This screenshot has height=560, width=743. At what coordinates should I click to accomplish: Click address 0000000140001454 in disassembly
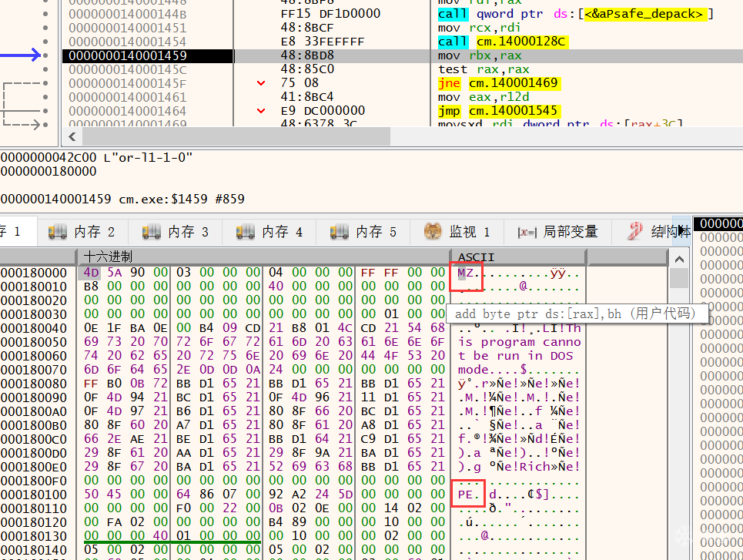click(x=128, y=42)
